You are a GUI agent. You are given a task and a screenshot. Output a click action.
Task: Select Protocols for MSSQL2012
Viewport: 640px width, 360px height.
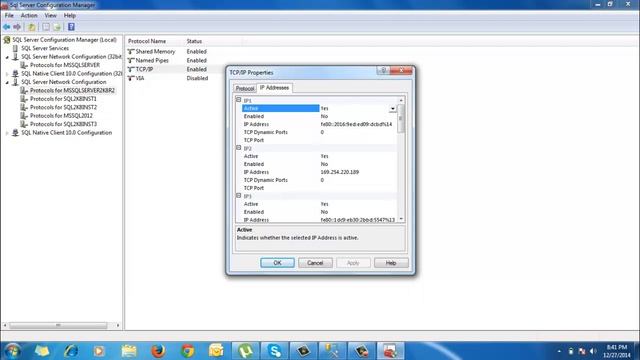click(61, 116)
